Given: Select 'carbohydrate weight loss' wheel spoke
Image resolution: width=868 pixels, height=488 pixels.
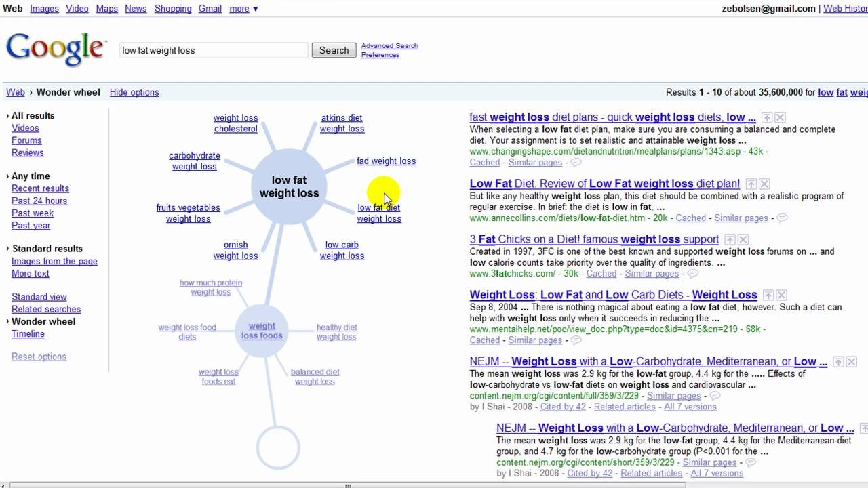Looking at the screenshot, I should (x=195, y=161).
